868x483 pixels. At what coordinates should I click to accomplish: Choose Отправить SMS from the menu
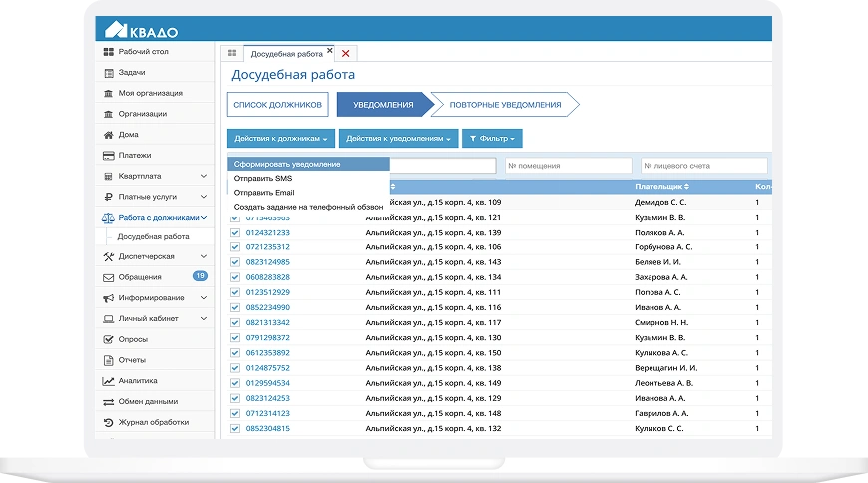[x=257, y=178]
